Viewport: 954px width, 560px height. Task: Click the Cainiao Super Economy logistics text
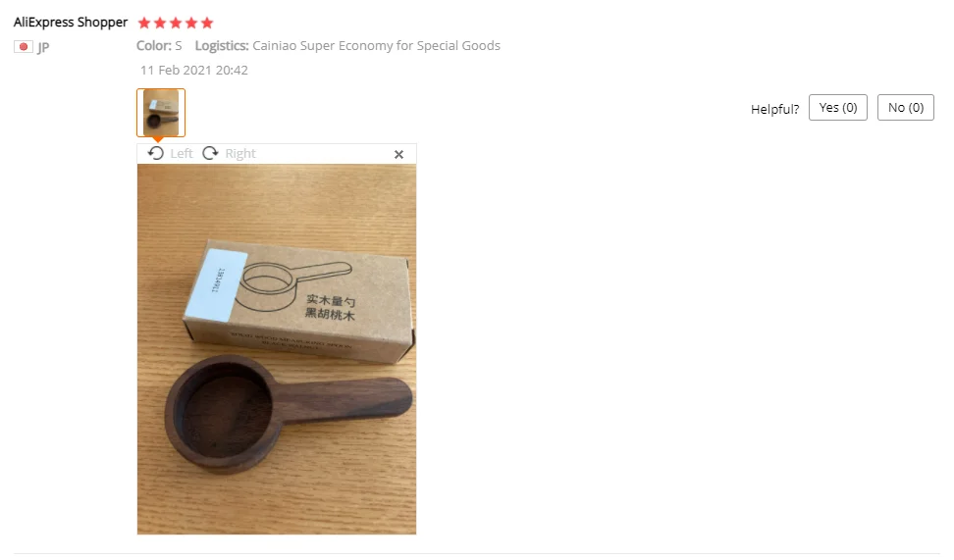click(x=377, y=45)
